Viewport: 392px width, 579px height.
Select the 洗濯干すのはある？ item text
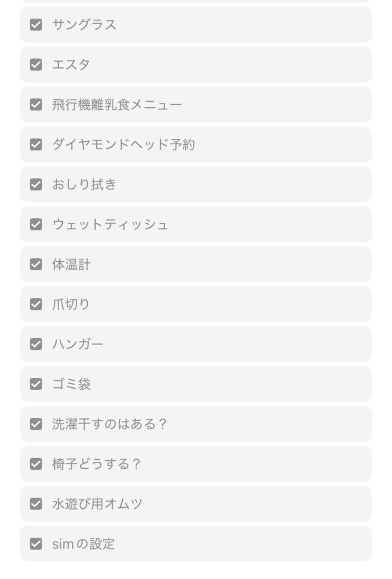point(110,424)
